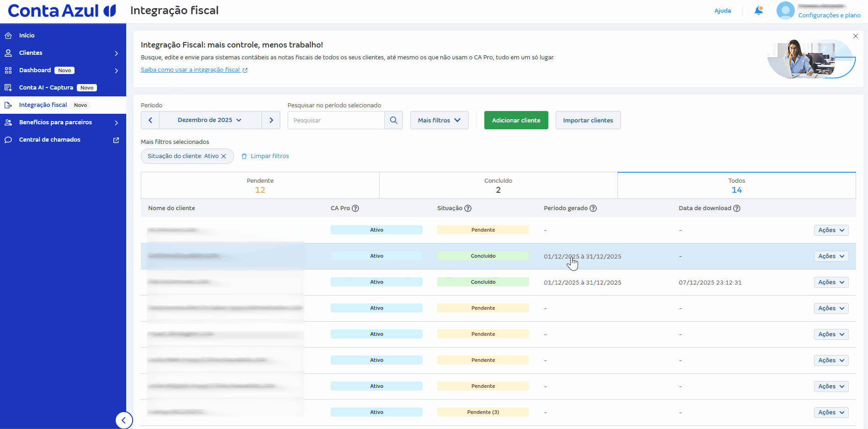
Task: Expand the Mais filtros dropdown
Action: click(439, 120)
